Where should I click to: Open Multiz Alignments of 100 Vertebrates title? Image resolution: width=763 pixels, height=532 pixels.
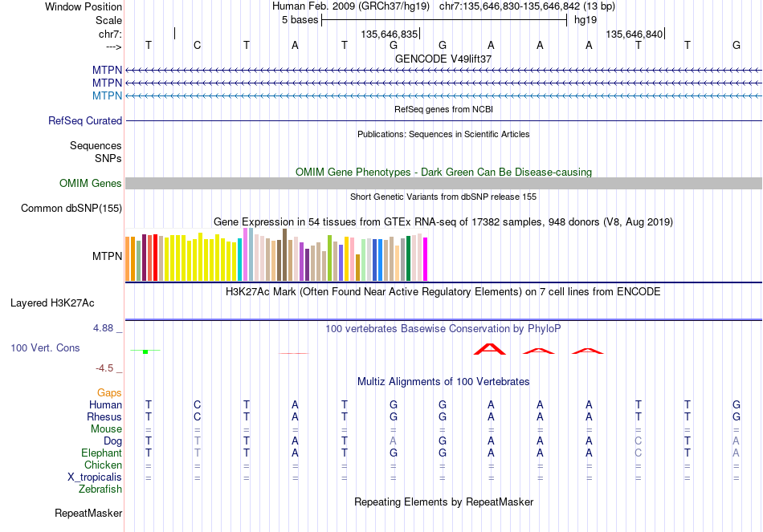tap(443, 382)
